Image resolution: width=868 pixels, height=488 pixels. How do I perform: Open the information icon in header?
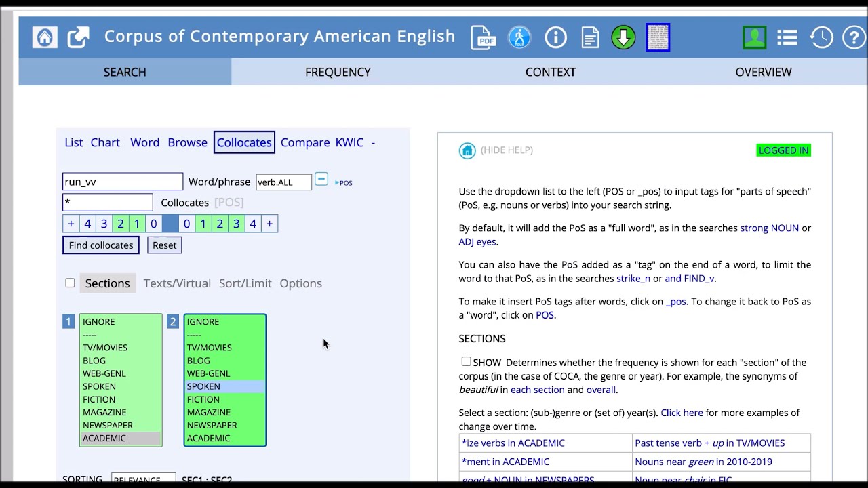555,37
